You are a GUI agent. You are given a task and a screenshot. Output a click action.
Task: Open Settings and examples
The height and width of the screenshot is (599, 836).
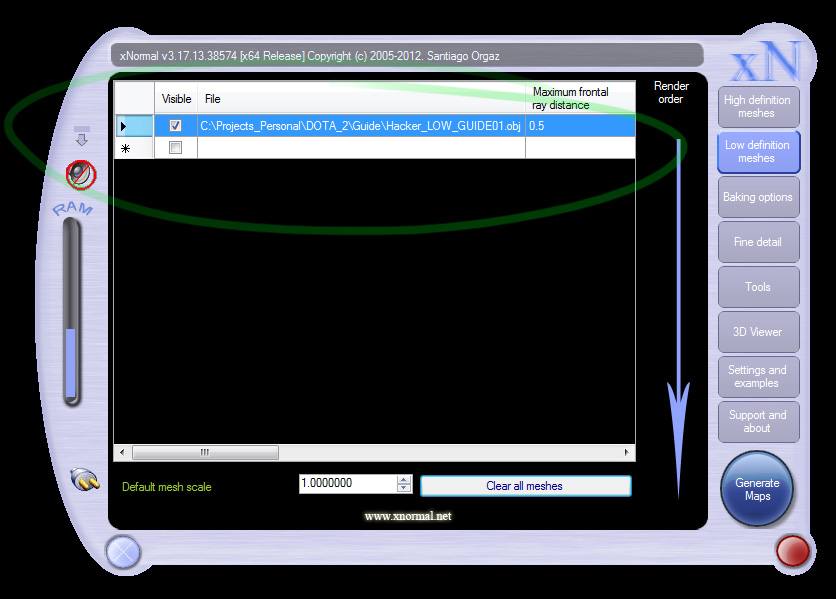tap(758, 377)
